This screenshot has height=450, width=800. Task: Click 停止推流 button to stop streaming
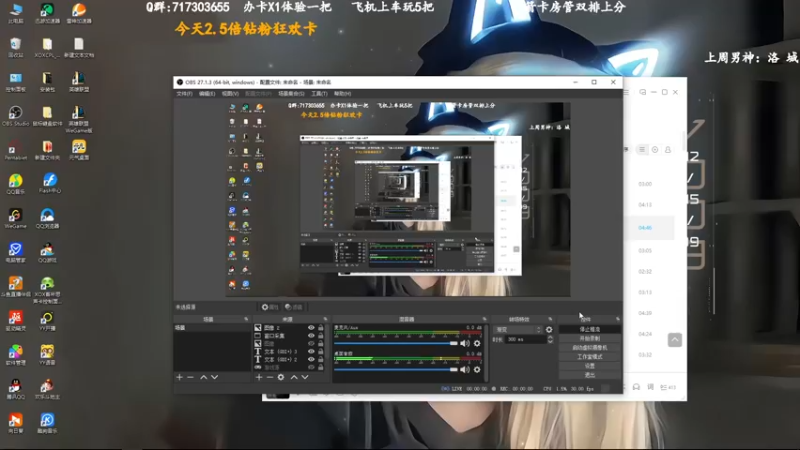pyautogui.click(x=590, y=330)
